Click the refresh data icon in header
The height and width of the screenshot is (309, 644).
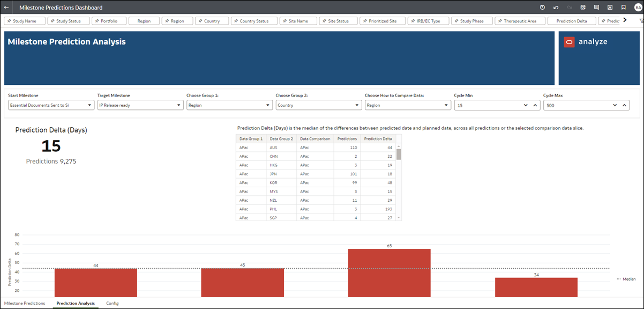[542, 8]
